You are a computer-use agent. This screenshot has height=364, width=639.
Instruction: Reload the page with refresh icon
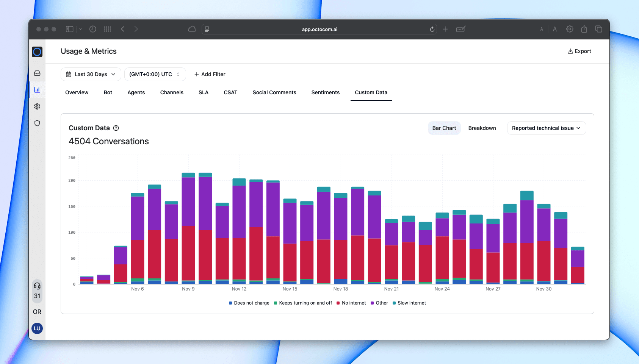coord(432,29)
